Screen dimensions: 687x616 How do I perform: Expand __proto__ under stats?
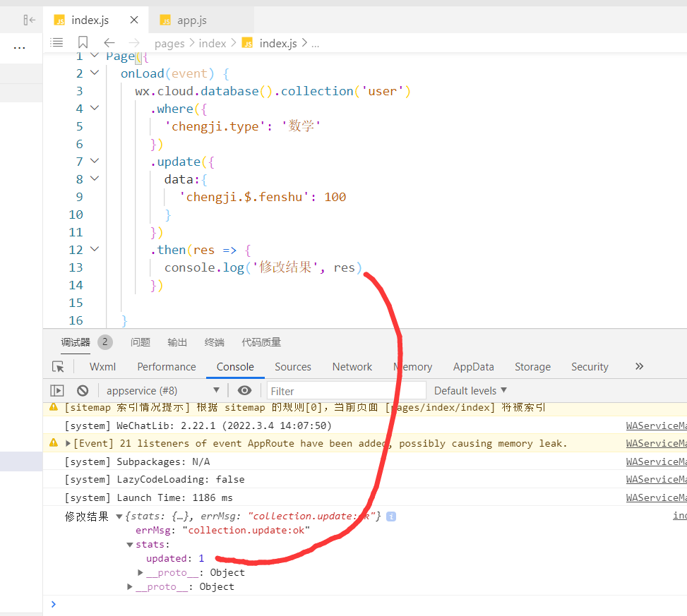(x=141, y=572)
